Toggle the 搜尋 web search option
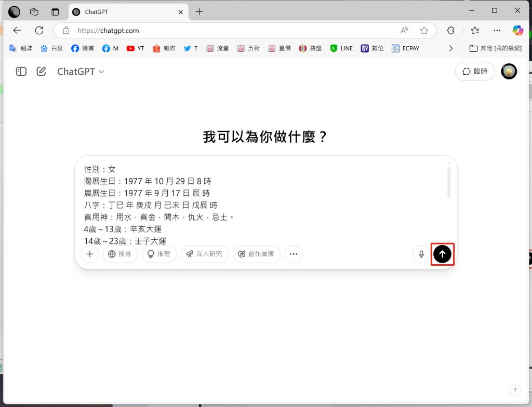Viewport: 532px width, 407px height. coord(120,254)
